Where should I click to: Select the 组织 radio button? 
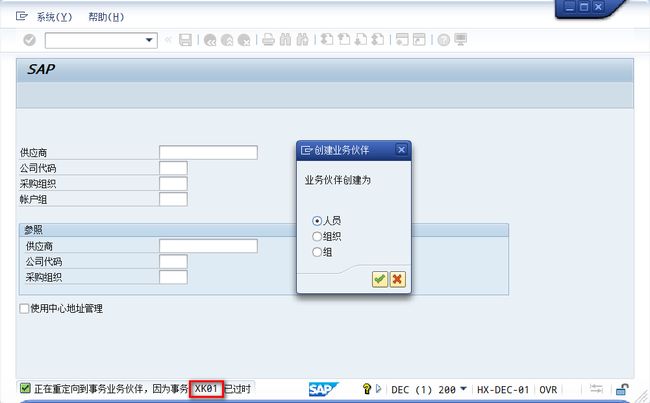[317, 237]
